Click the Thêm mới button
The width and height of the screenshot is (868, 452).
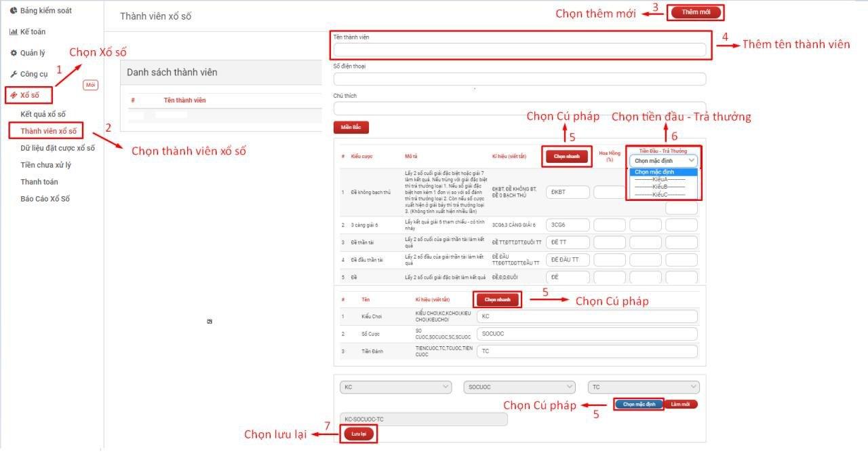[695, 12]
